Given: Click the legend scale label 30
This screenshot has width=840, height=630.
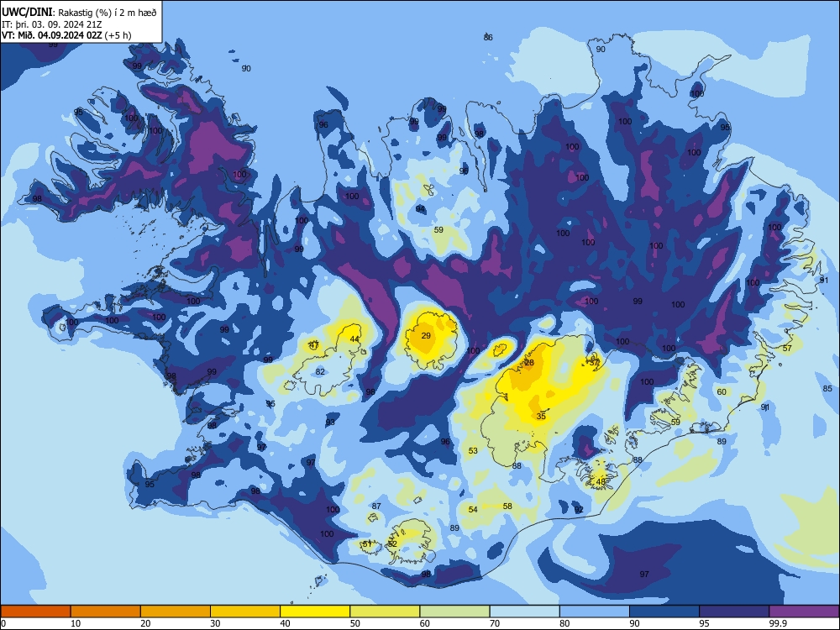Looking at the screenshot, I should pyautogui.click(x=215, y=623).
